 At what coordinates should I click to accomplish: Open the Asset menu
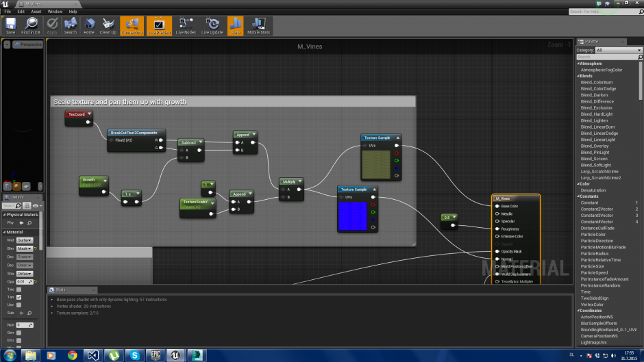click(x=36, y=12)
